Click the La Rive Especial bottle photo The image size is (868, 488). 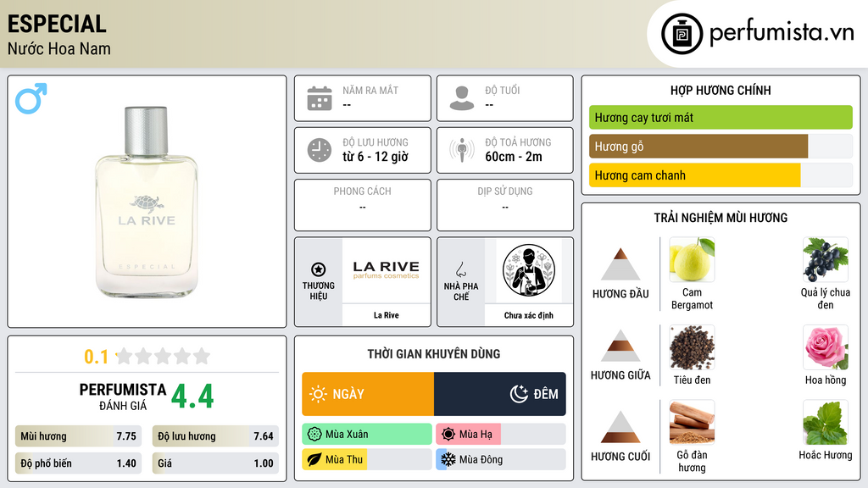pos(147,202)
